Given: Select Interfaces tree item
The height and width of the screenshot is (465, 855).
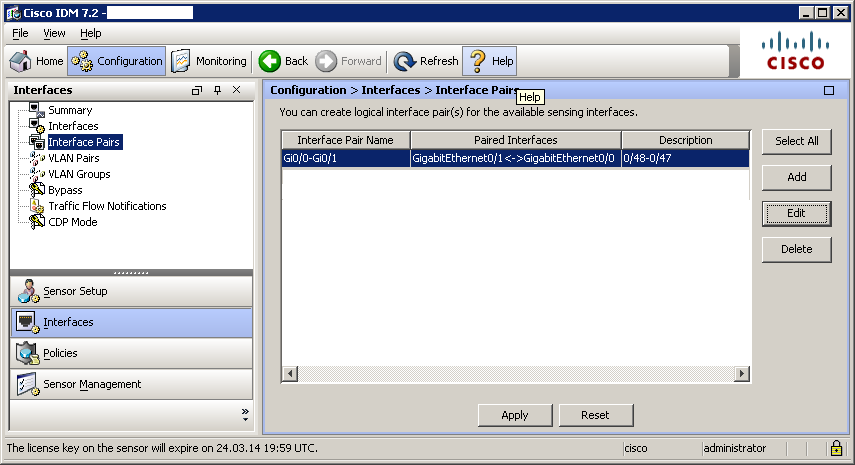Looking at the screenshot, I should (x=73, y=126).
